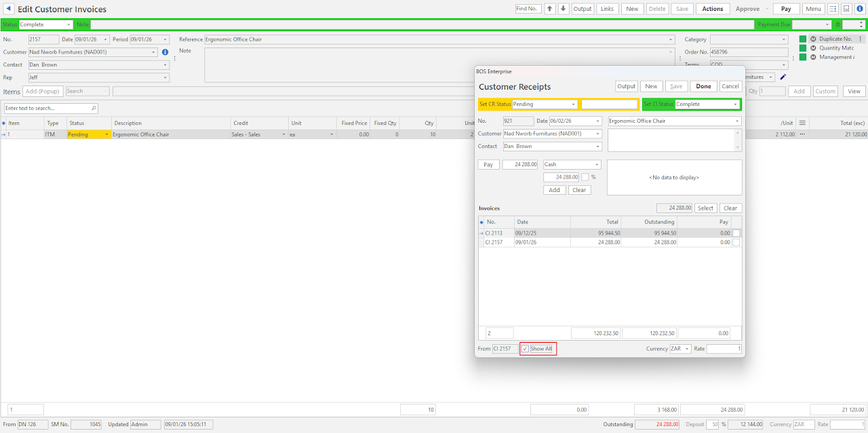The height and width of the screenshot is (433, 868).
Task: Click the asterisk header of items grid
Action: click(3, 124)
